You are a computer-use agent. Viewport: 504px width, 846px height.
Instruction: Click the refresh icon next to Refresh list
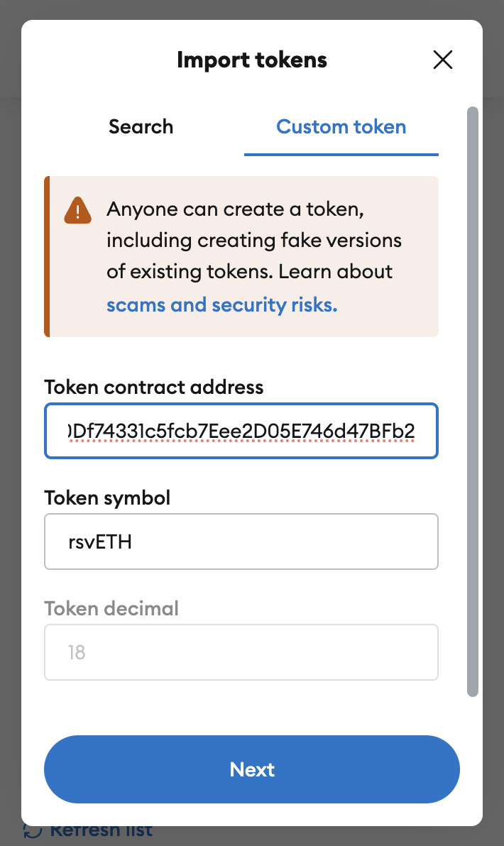pyautogui.click(x=34, y=829)
